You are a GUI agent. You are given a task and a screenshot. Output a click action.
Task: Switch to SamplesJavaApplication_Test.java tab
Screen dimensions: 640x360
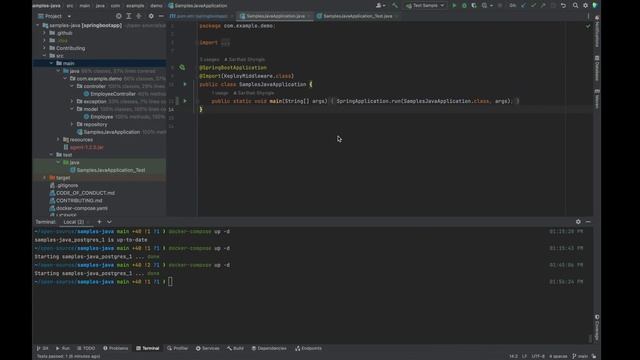(357, 16)
